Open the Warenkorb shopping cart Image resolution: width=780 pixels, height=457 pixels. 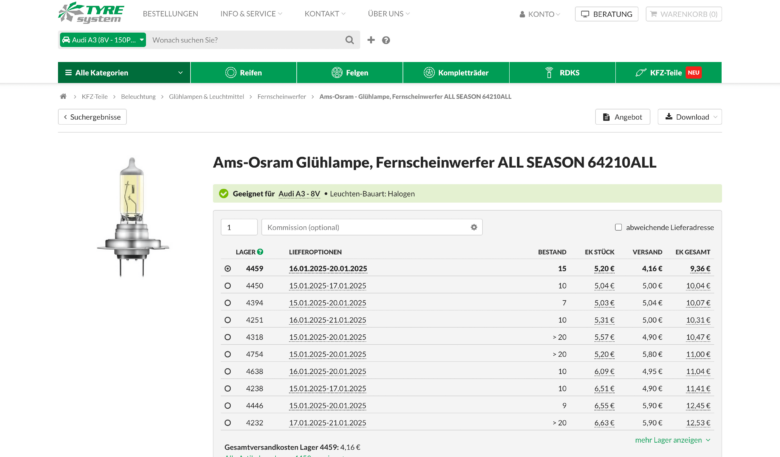[683, 14]
